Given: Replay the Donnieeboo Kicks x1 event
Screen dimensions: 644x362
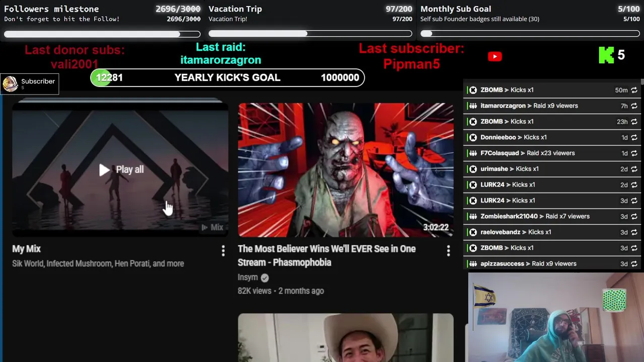Looking at the screenshot, I should tap(634, 137).
